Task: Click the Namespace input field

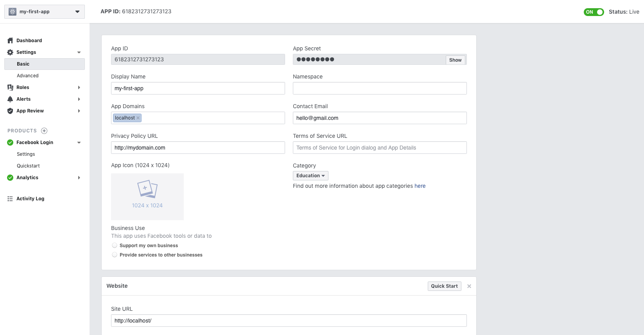Action: click(380, 88)
